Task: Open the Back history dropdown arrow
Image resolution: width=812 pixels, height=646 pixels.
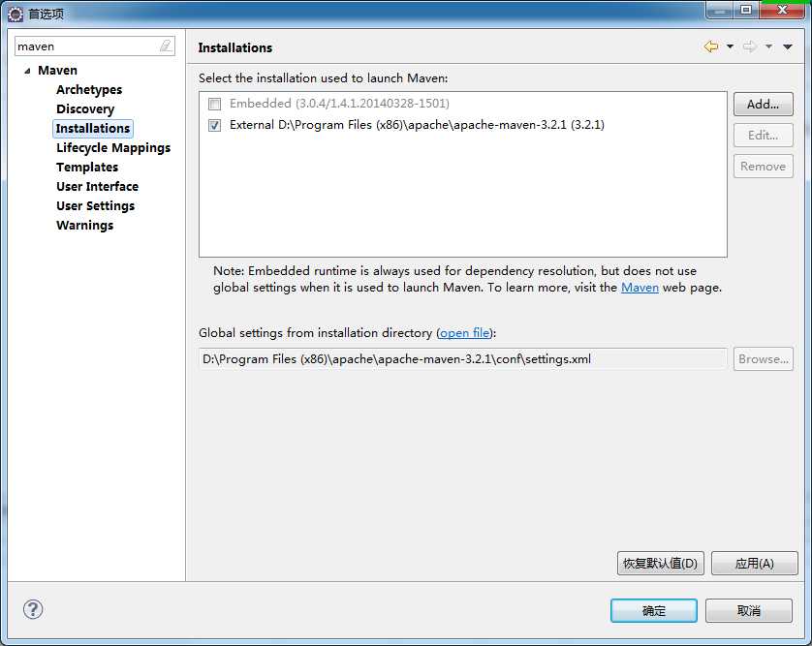Action: tap(730, 46)
